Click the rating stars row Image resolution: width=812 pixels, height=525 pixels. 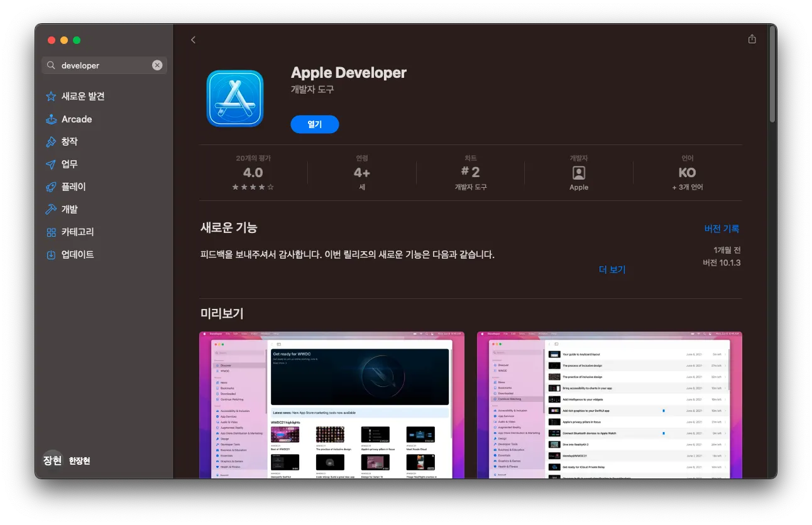(253, 187)
